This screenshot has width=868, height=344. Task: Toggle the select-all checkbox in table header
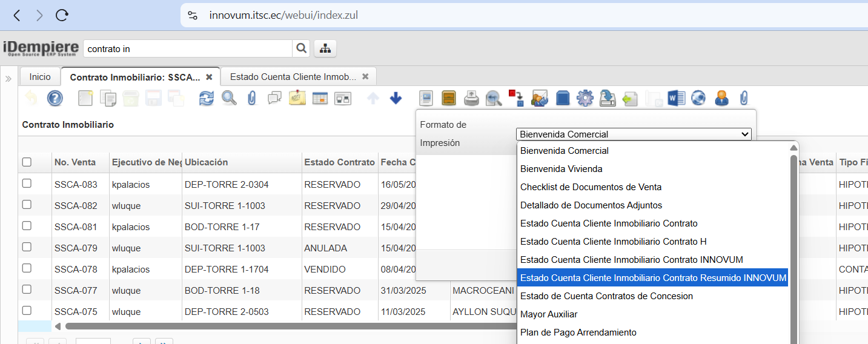[27, 162]
